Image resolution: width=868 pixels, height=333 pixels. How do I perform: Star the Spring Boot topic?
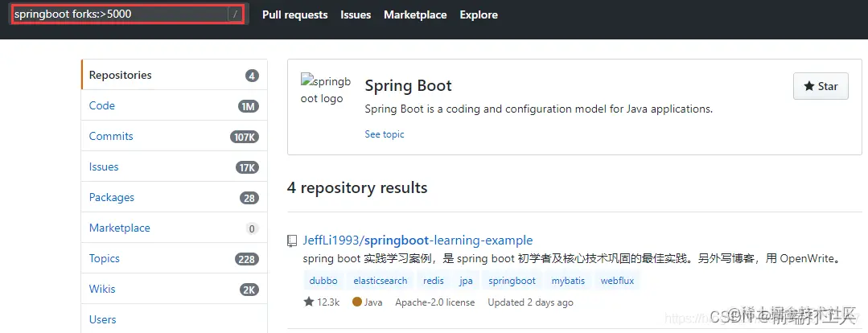(x=821, y=86)
